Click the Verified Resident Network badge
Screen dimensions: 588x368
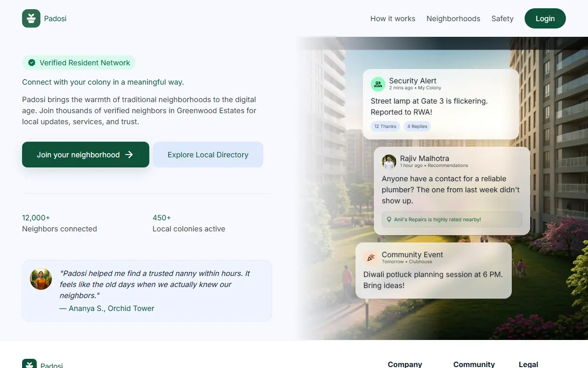pos(79,63)
